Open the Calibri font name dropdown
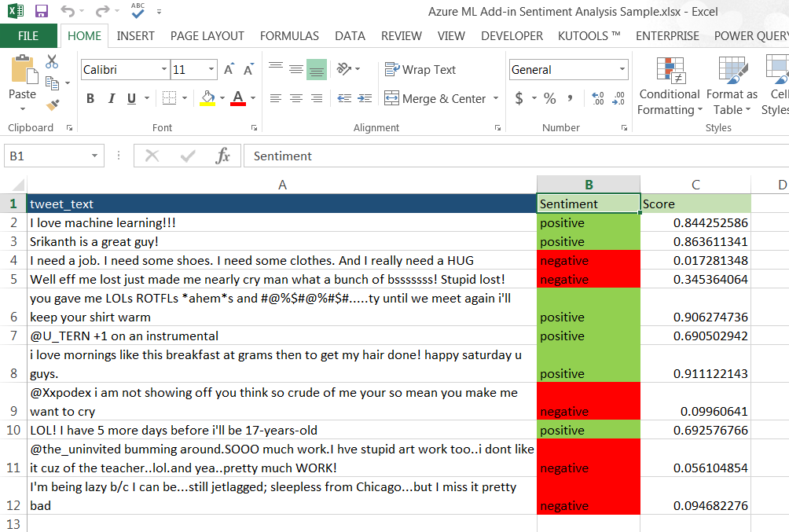789x532 pixels. (x=163, y=70)
